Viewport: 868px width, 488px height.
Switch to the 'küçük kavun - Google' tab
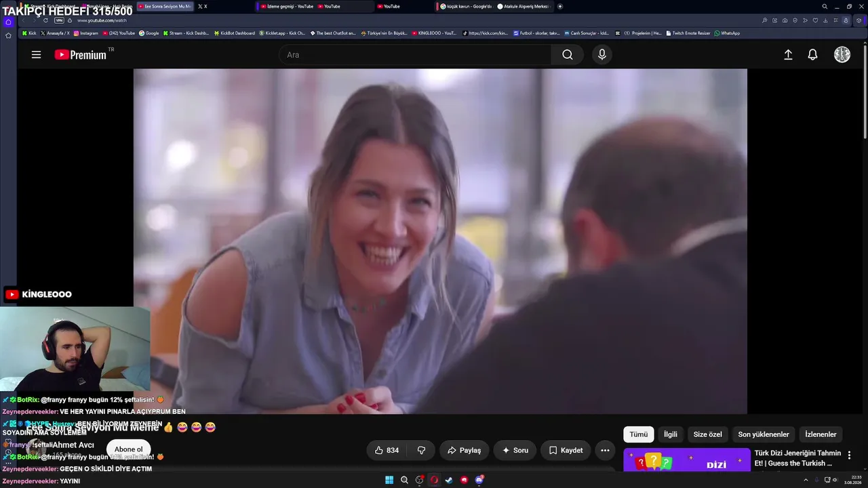[466, 6]
